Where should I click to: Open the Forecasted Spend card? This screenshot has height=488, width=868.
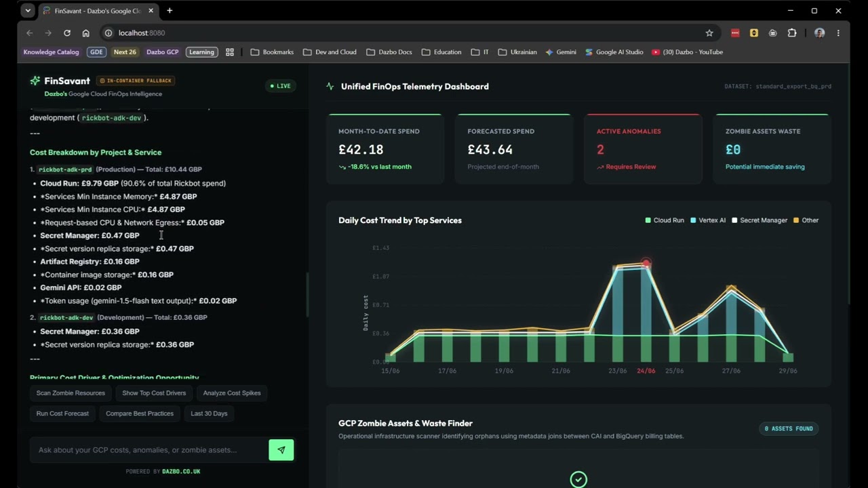(514, 148)
